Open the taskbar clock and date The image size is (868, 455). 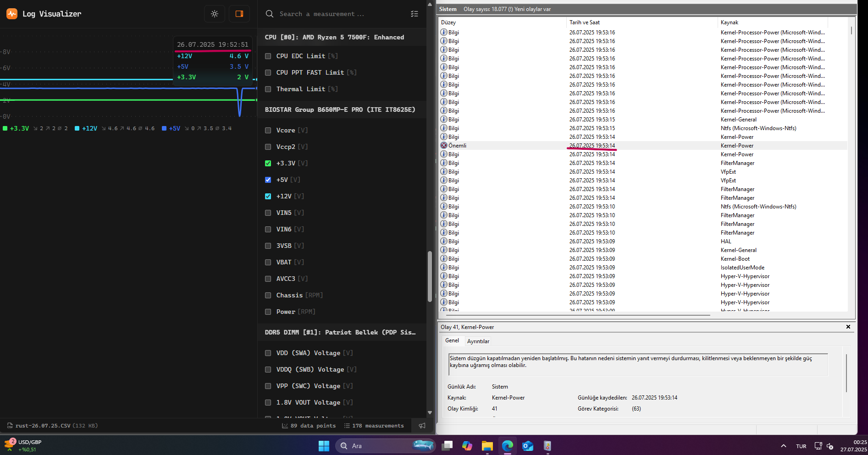tap(853, 446)
